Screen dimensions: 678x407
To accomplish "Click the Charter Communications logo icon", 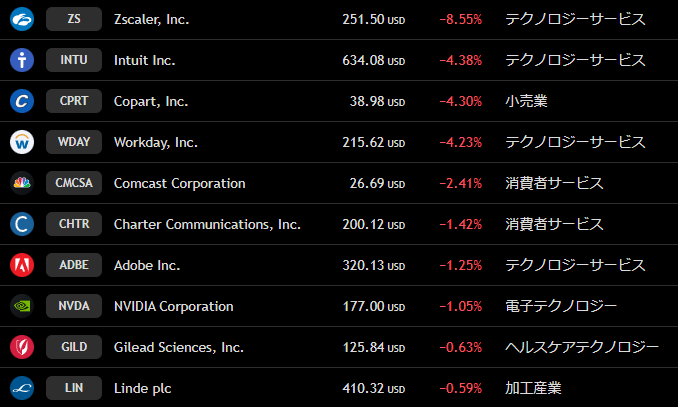I will (x=22, y=224).
